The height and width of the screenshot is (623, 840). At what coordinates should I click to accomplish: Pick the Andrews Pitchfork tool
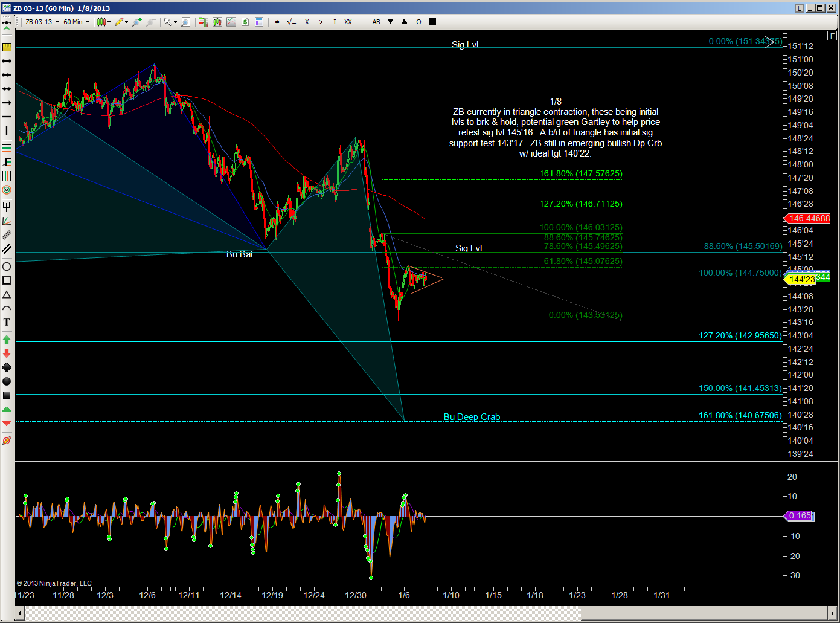[7, 207]
